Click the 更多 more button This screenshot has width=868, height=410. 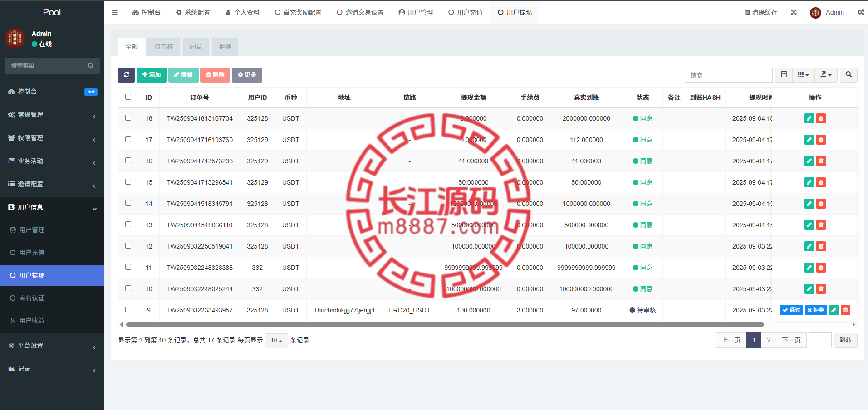247,75
